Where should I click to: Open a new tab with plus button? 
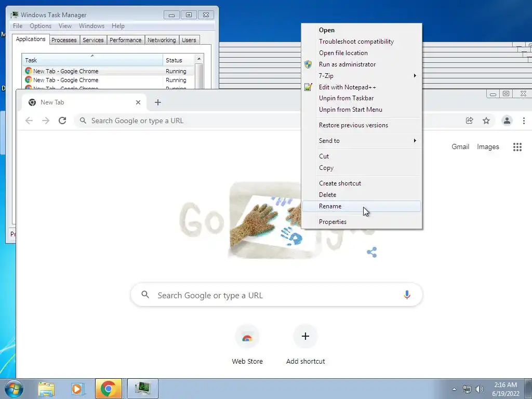pyautogui.click(x=158, y=102)
